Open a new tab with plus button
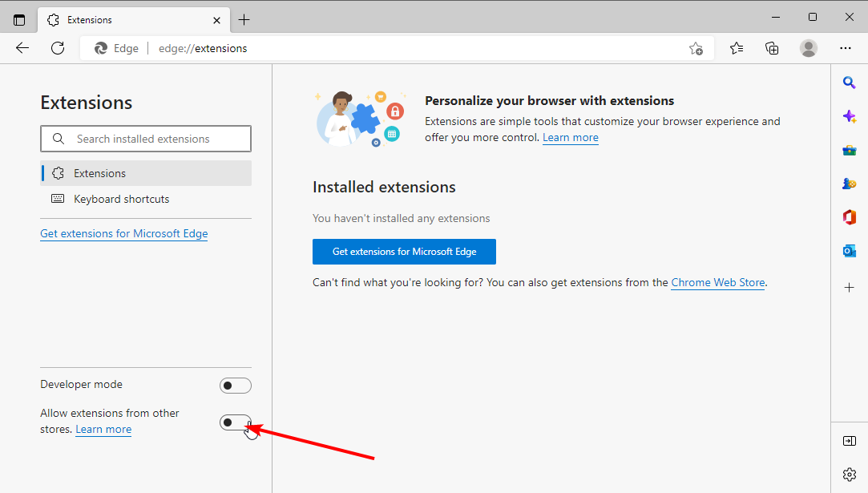 [244, 19]
